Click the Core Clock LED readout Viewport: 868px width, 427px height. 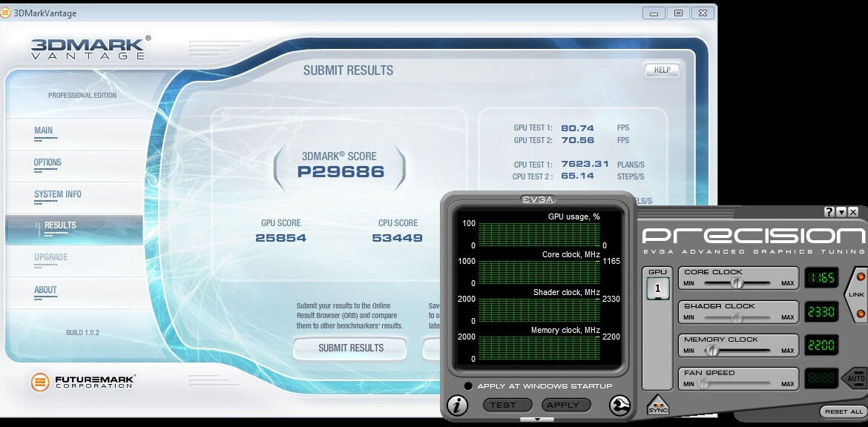tap(821, 277)
